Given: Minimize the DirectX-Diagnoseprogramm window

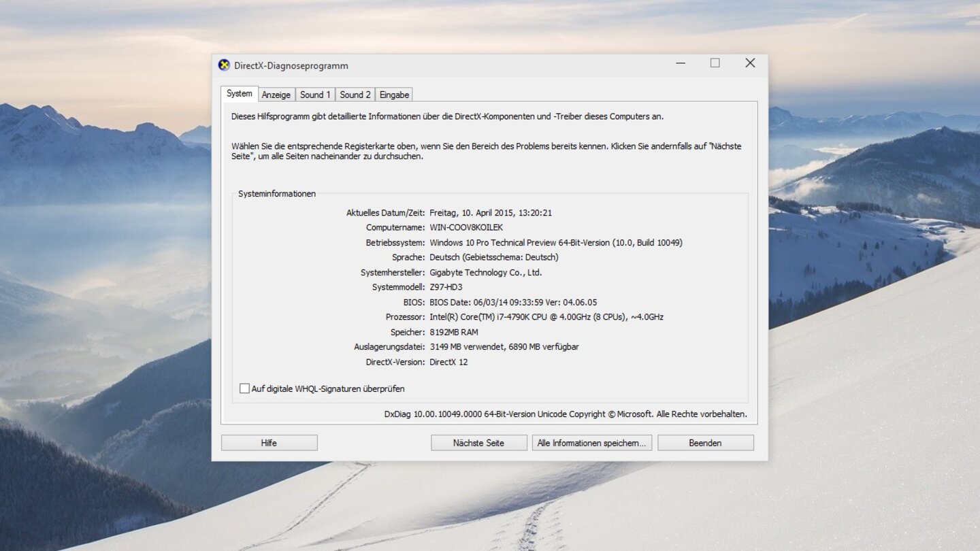Looking at the screenshot, I should pos(681,63).
